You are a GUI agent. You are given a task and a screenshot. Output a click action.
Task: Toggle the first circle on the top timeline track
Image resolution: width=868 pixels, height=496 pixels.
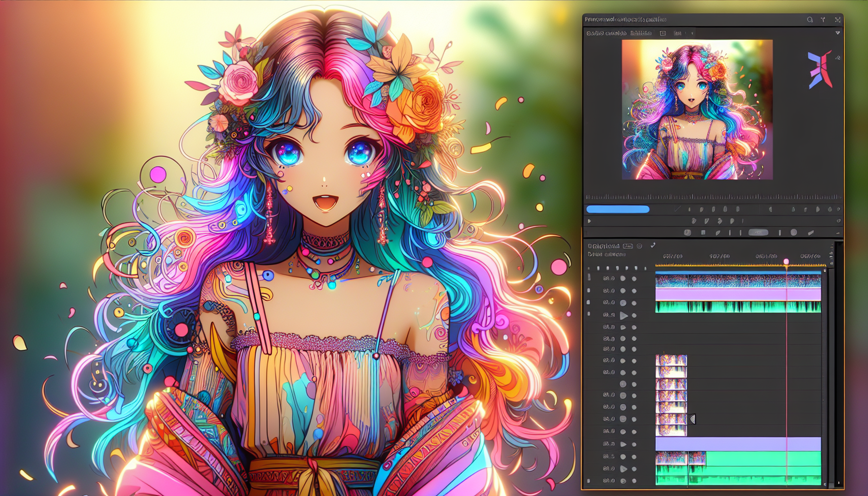point(623,279)
